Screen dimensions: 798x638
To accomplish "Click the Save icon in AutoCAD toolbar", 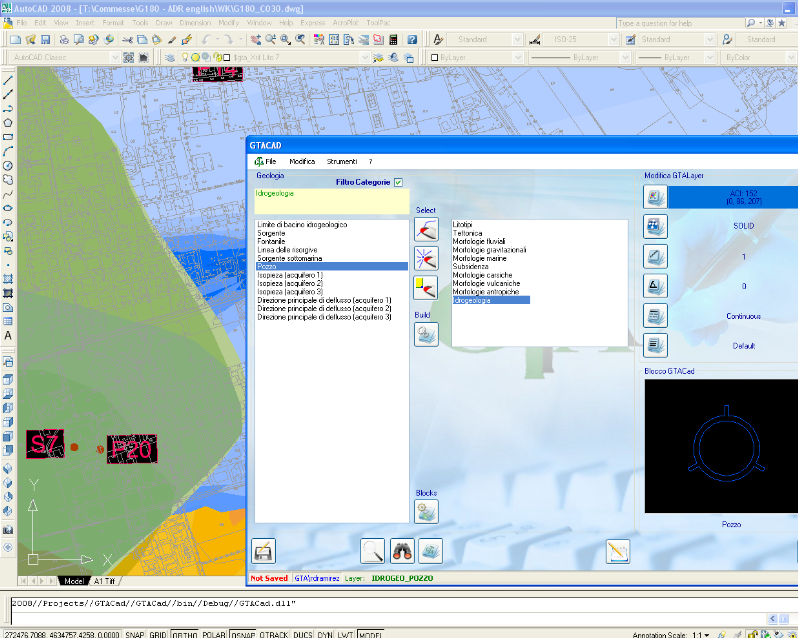I will click(46, 40).
